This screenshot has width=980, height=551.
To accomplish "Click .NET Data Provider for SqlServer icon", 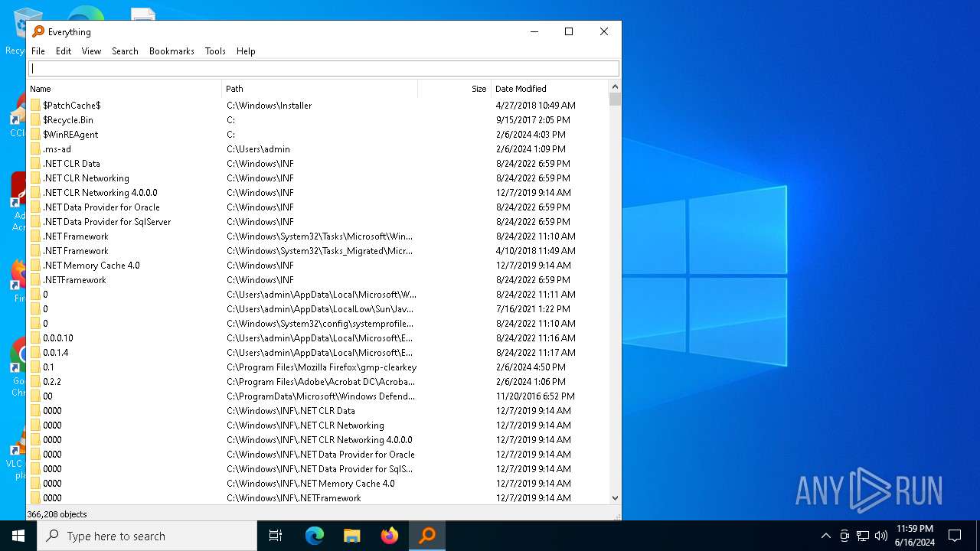I will [35, 221].
